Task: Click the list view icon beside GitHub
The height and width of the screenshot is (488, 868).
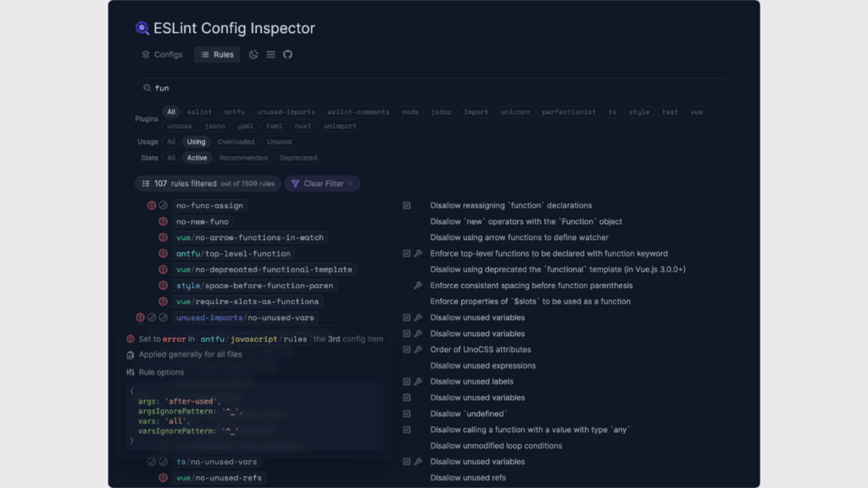Action: (x=270, y=54)
